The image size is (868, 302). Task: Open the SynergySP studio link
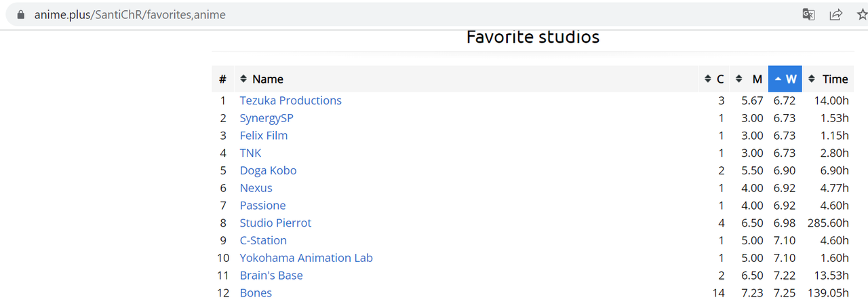(267, 118)
